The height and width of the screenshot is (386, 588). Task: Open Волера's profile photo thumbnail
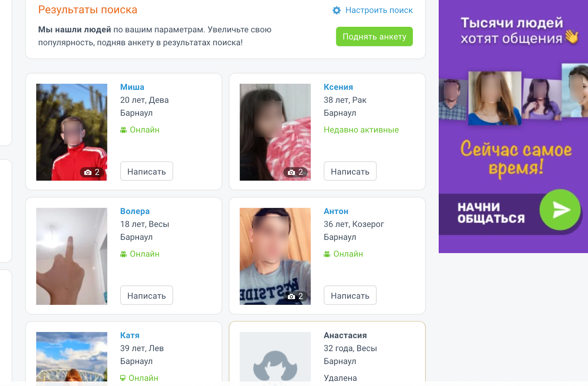(x=72, y=256)
